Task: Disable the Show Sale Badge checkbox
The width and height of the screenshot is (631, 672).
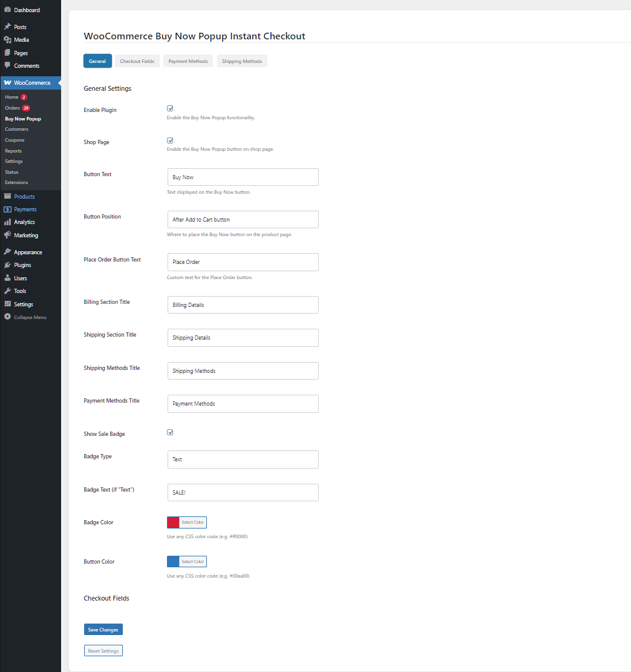Action: (170, 433)
